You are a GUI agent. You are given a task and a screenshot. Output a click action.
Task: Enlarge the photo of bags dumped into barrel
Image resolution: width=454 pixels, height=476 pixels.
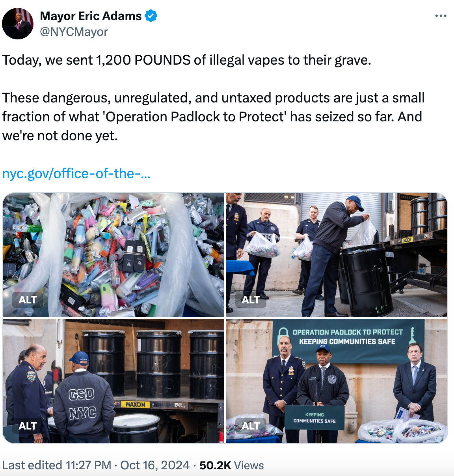tap(337, 255)
